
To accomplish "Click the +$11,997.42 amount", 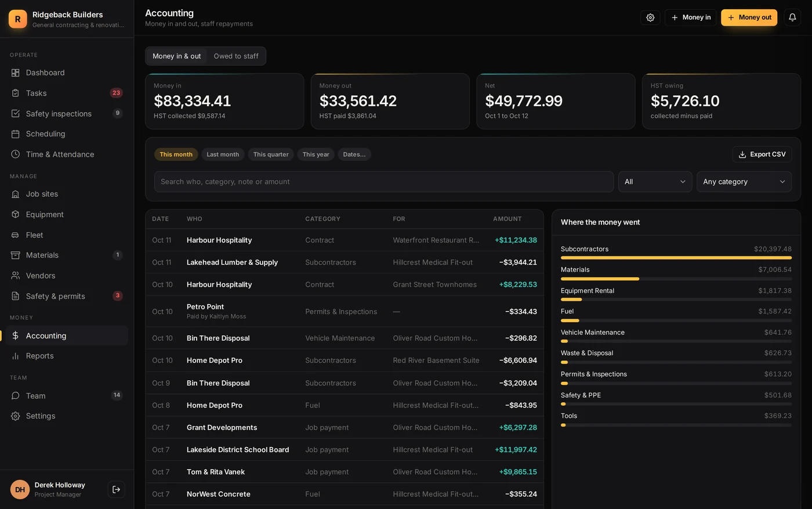I will 516,450.
